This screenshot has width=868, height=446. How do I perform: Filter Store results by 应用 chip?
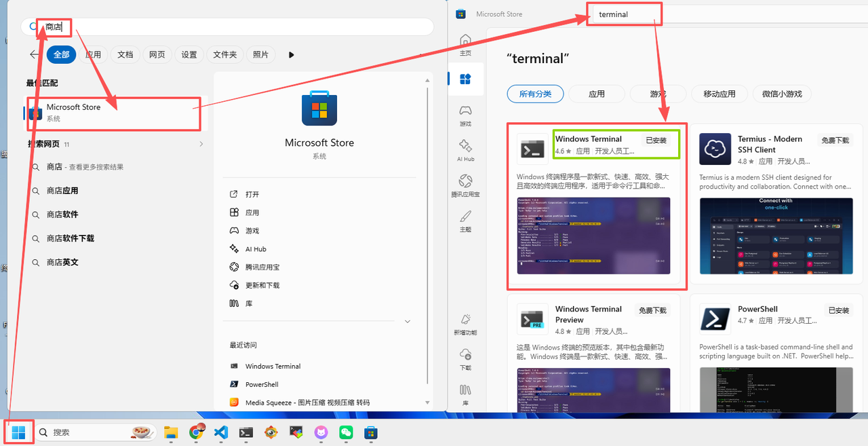[x=597, y=94]
